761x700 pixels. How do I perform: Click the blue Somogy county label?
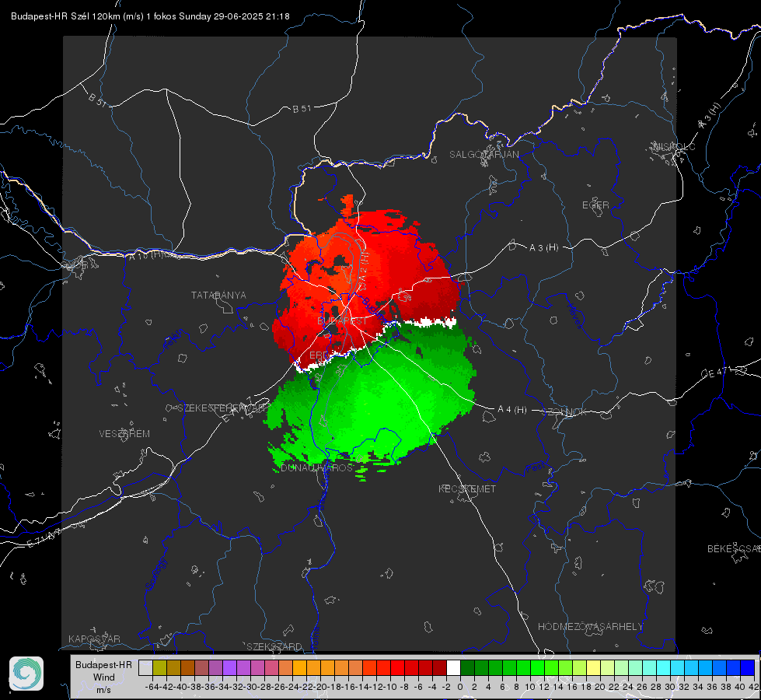[155, 574]
